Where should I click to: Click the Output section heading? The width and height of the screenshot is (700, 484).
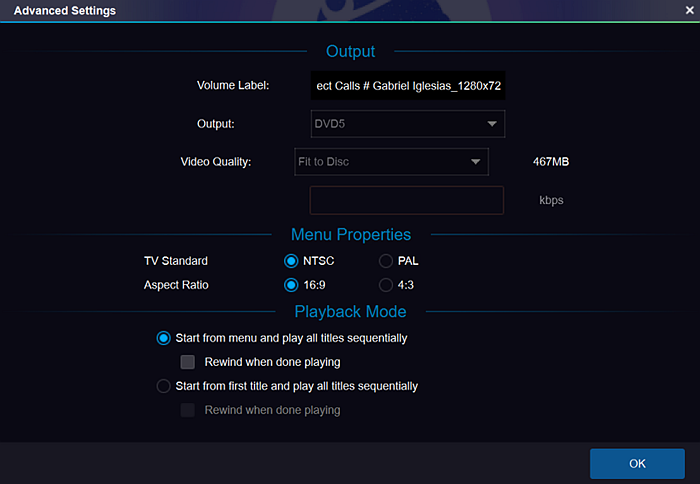tap(350, 51)
